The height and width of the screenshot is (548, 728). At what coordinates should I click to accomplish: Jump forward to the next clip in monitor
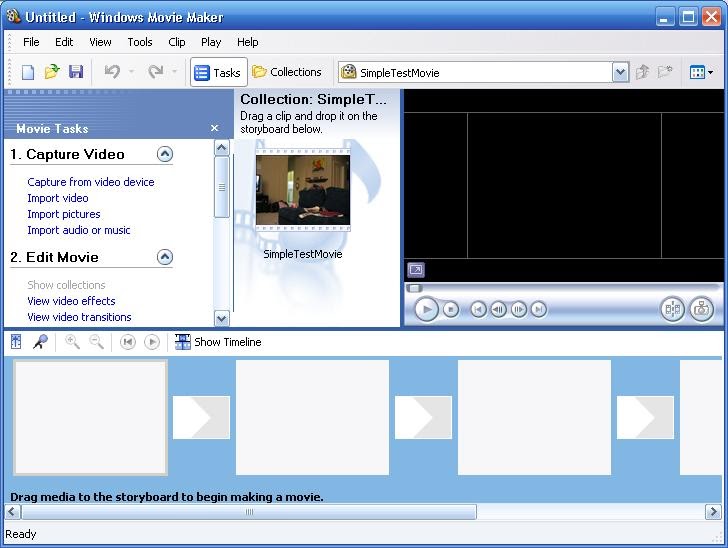539,309
